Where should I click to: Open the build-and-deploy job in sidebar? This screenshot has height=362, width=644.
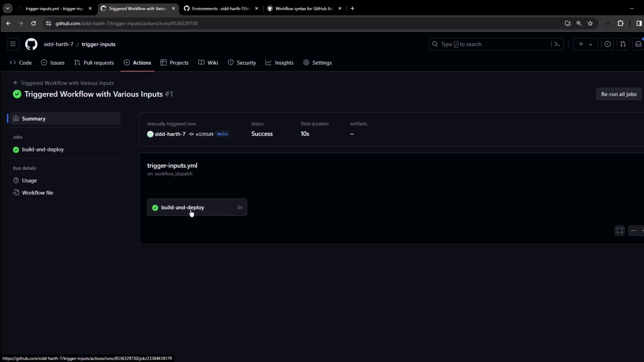[x=43, y=149]
